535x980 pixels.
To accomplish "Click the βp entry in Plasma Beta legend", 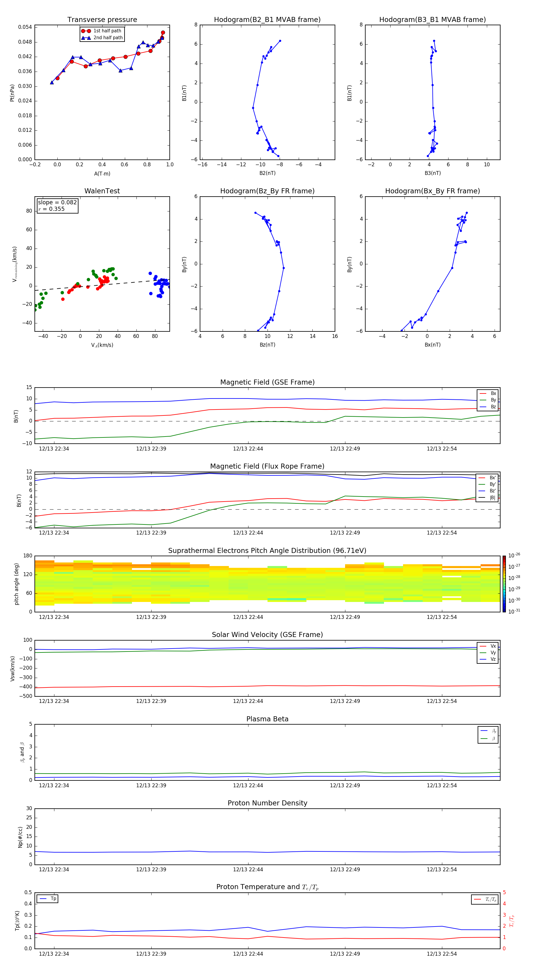I will tap(488, 731).
